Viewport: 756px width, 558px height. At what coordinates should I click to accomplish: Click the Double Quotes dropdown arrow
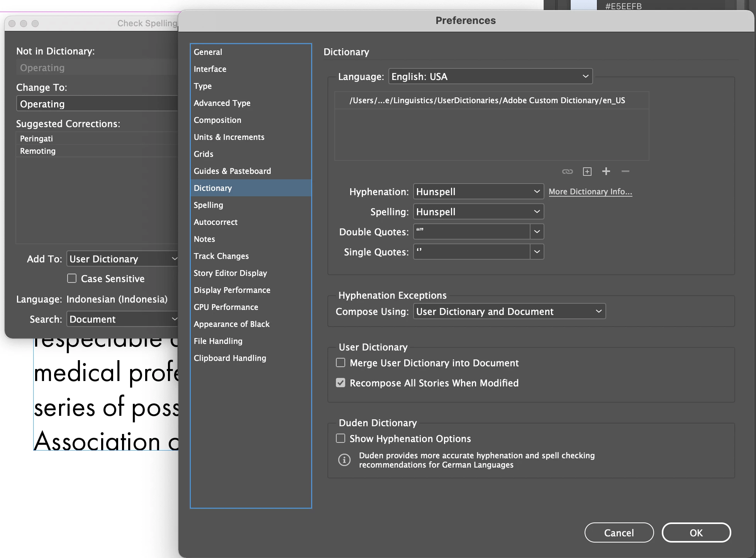537,232
